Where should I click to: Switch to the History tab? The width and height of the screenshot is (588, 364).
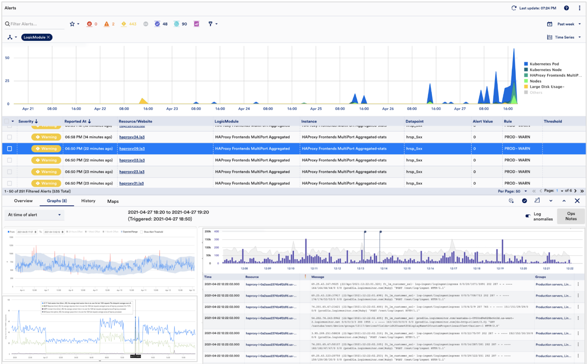[88, 201]
